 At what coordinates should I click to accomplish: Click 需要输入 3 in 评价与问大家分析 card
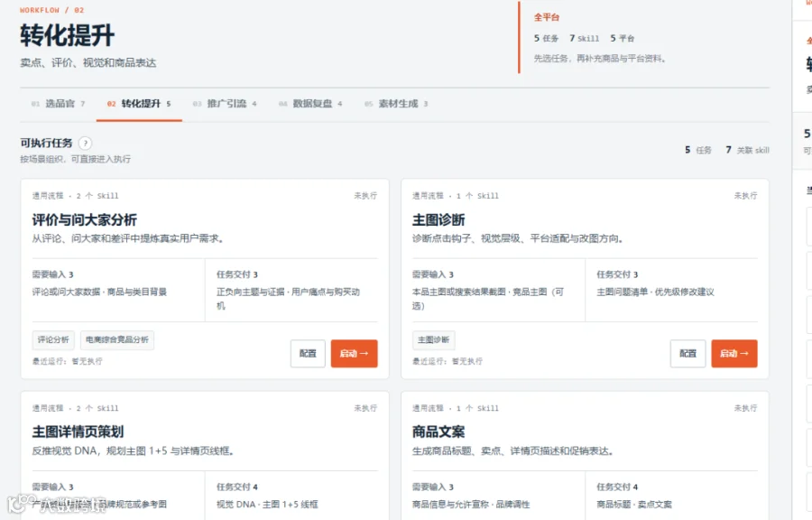(53, 274)
